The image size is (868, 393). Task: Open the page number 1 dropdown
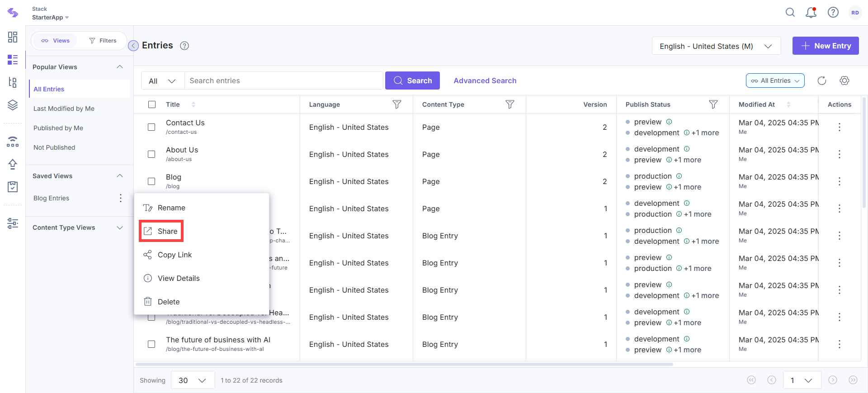pyautogui.click(x=802, y=380)
